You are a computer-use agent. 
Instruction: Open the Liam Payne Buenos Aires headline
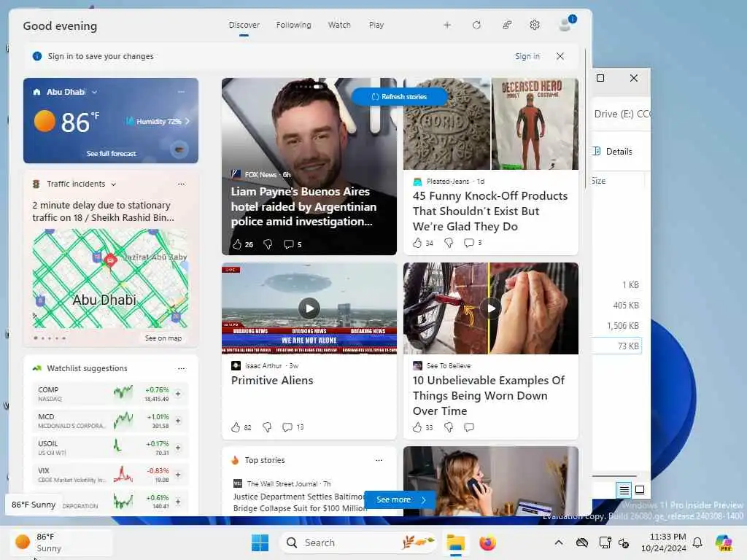[303, 206]
